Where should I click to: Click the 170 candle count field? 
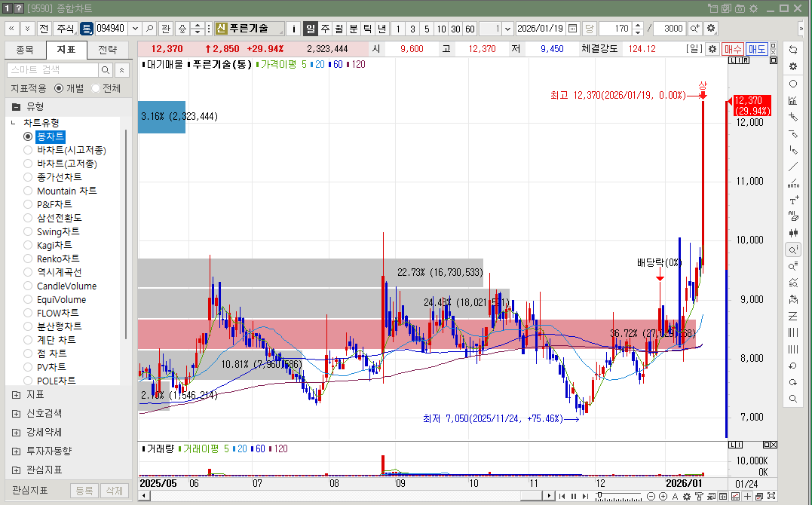615,29
